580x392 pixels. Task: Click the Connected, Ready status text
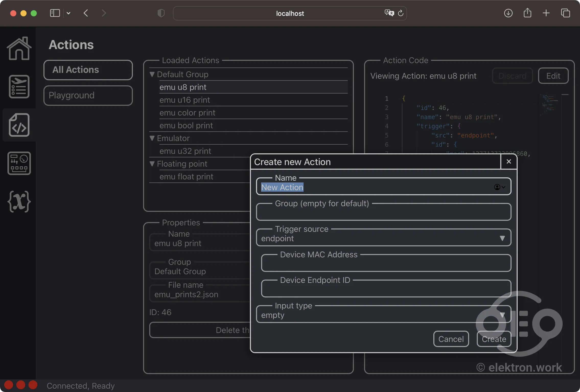click(80, 386)
